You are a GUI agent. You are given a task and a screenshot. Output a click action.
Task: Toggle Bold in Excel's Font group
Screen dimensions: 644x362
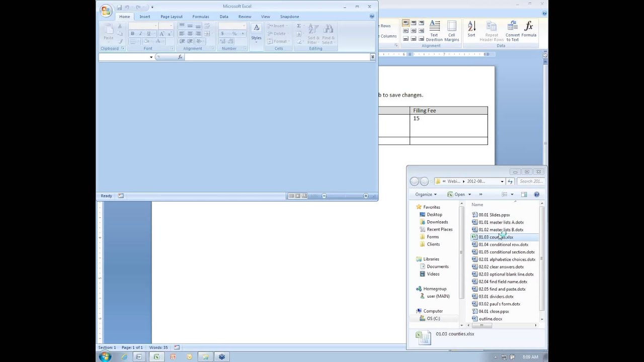click(132, 34)
